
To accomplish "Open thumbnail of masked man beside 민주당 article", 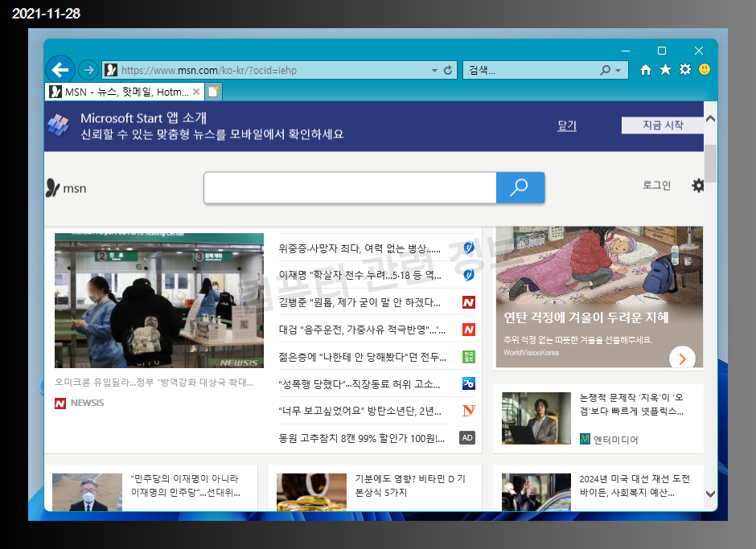I will point(88,492).
